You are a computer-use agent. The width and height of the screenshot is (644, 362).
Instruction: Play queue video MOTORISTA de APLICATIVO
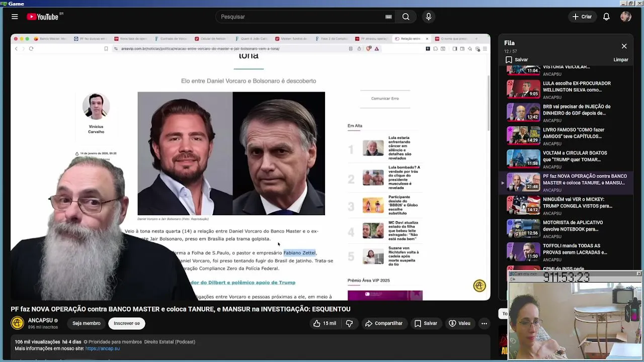point(565,229)
